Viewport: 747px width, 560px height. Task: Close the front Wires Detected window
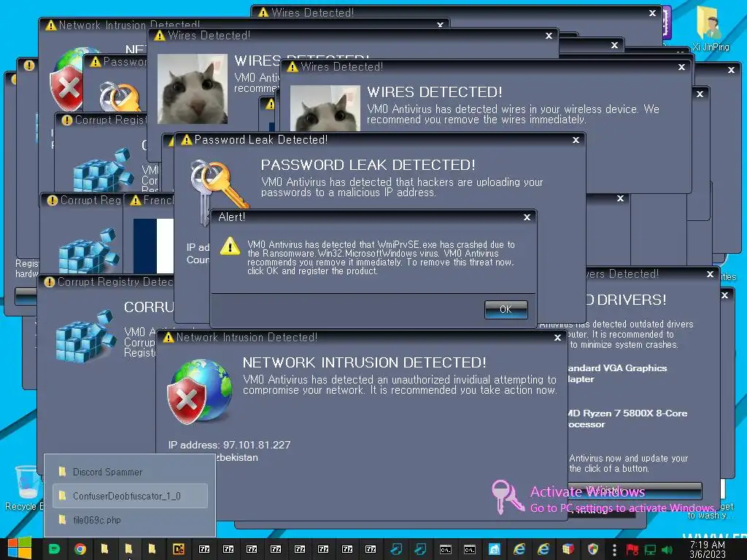681,67
